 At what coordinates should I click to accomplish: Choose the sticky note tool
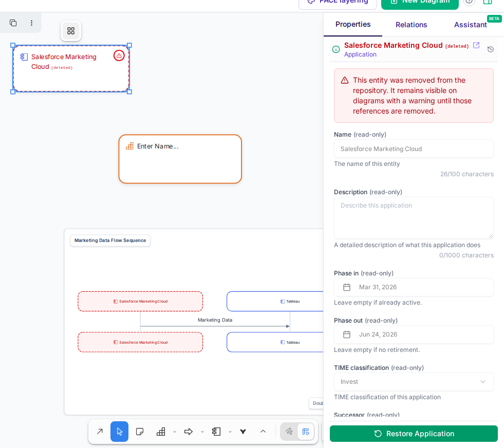coord(140,431)
